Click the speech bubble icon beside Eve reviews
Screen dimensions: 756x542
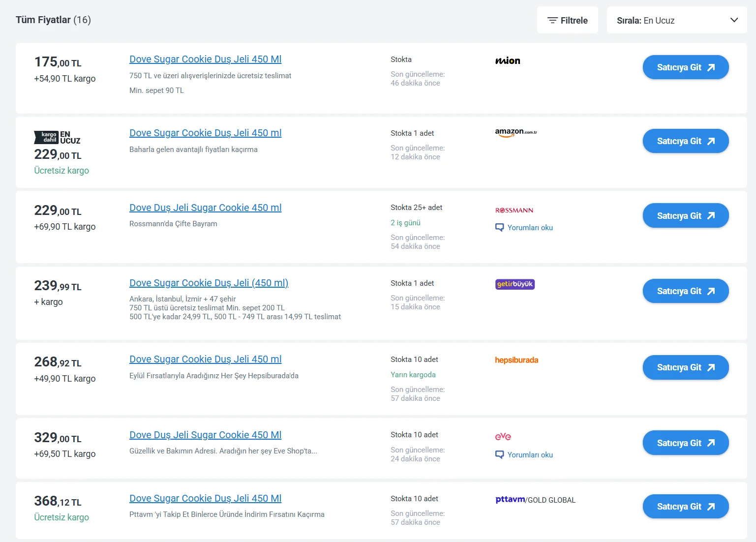pyautogui.click(x=499, y=455)
